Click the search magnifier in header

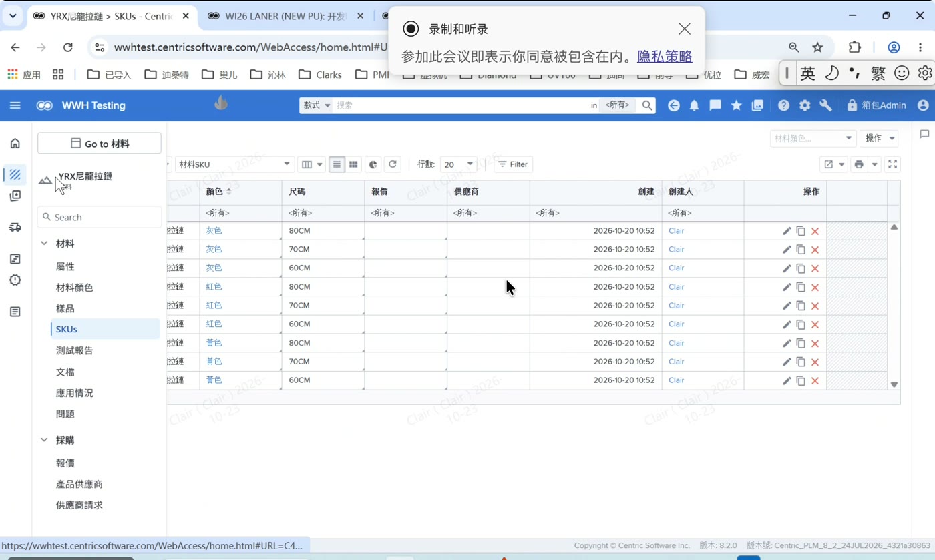point(647,105)
